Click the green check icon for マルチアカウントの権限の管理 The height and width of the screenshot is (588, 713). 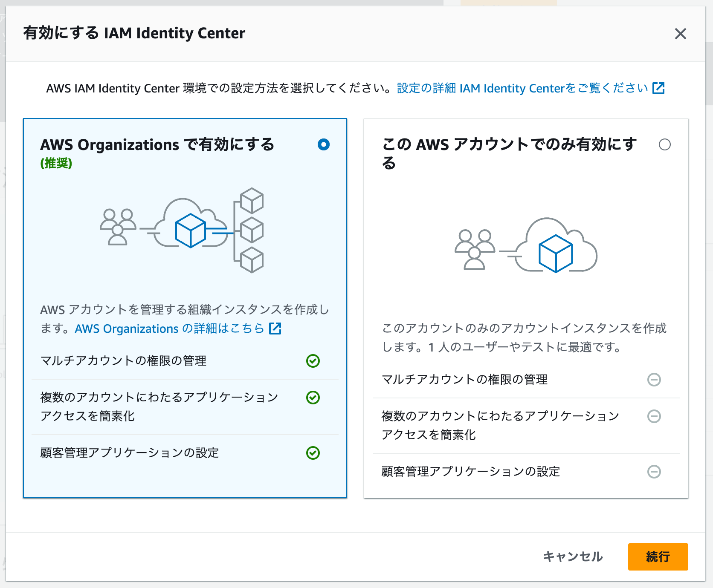point(313,362)
